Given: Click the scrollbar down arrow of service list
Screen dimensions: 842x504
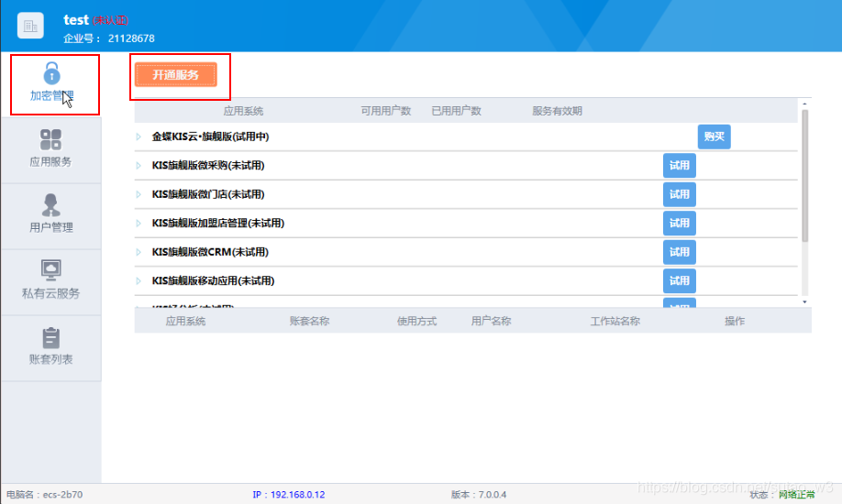Looking at the screenshot, I should click(804, 302).
